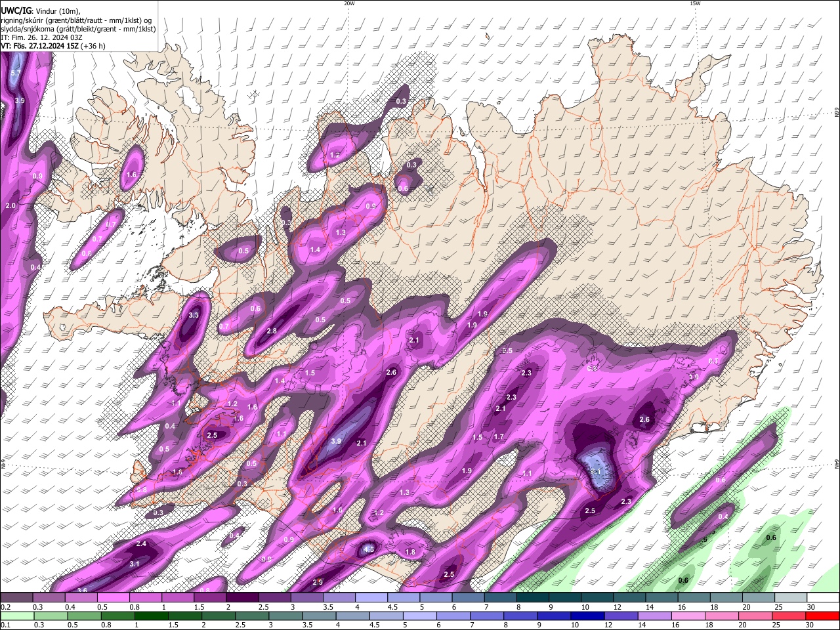
Task: Click the 2.4 value on the map
Action: pos(141,543)
